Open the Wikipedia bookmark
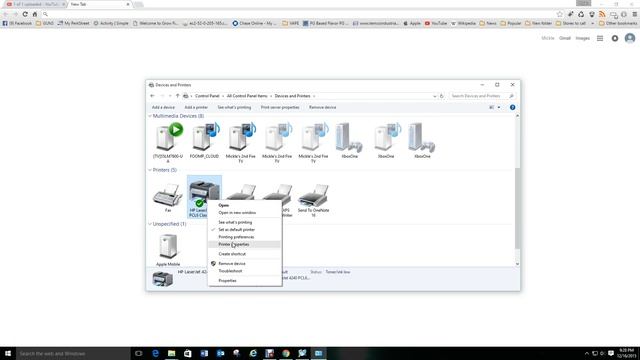This screenshot has height=360, width=640. tap(463, 23)
